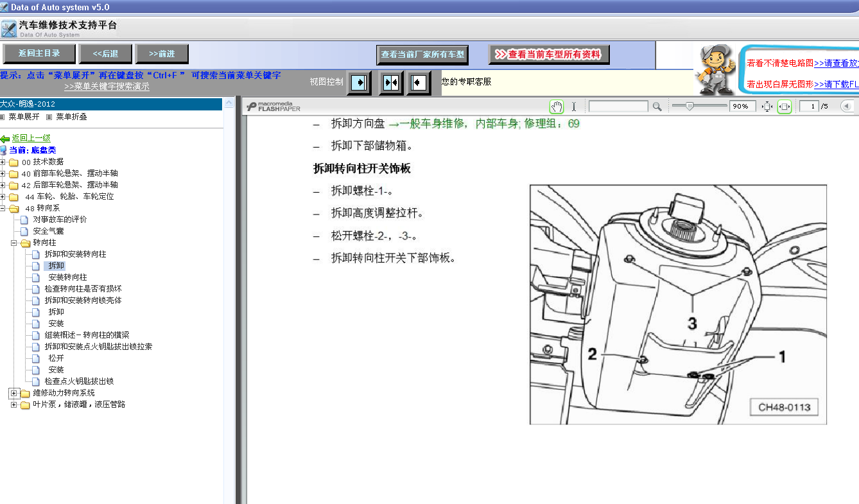Image resolution: width=859 pixels, height=504 pixels.
Task: Click the folder icon for 48 转向系
Action: click(13, 209)
